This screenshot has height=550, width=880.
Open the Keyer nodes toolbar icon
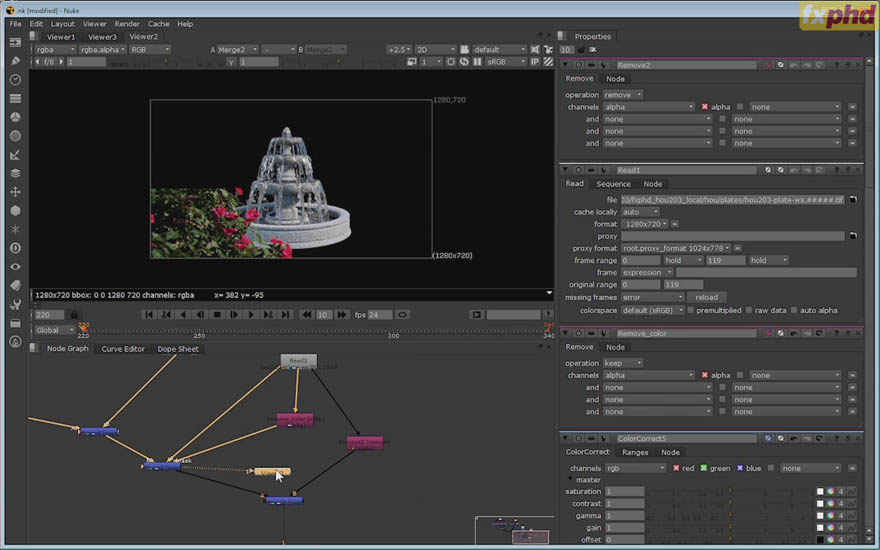click(15, 154)
